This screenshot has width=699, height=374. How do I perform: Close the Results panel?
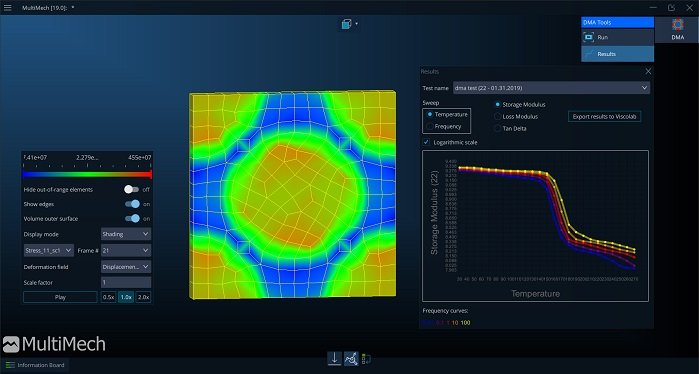(648, 71)
